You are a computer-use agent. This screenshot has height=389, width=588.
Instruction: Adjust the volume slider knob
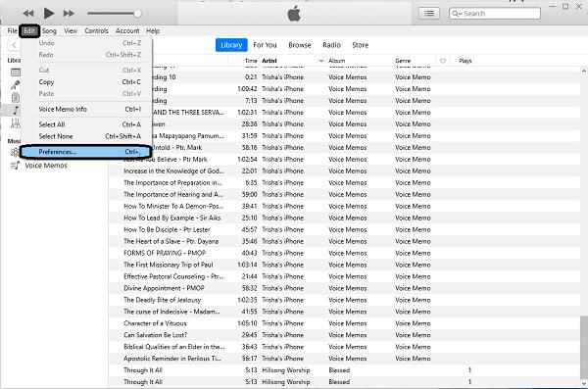(x=137, y=14)
